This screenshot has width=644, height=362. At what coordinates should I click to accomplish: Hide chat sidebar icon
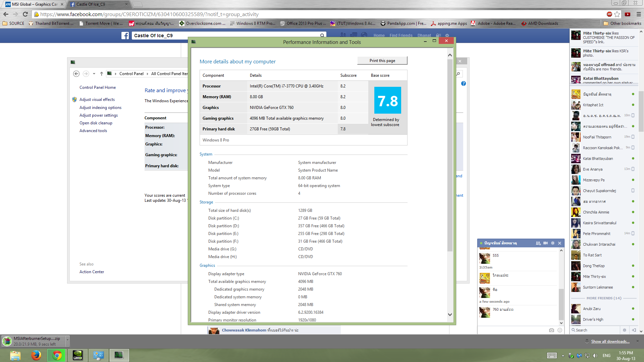[x=634, y=330]
